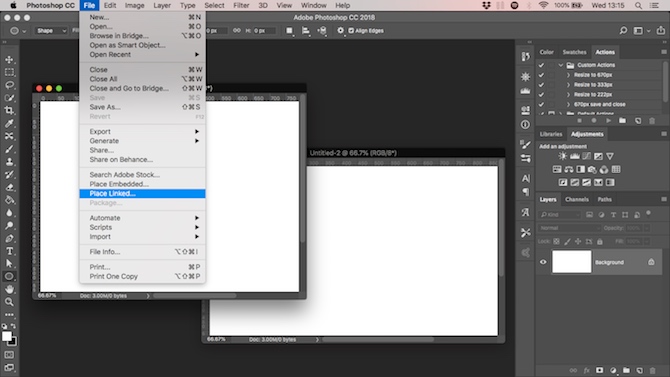Image resolution: width=670 pixels, height=377 pixels.
Task: Open the Swatches panel tab
Action: pos(574,52)
